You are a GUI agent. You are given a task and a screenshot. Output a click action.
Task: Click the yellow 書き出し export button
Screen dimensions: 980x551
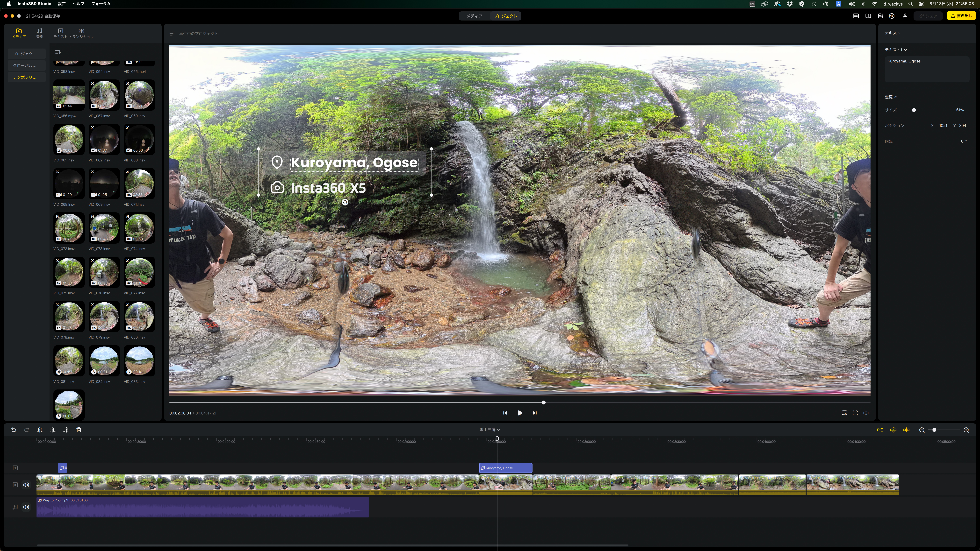coord(961,16)
